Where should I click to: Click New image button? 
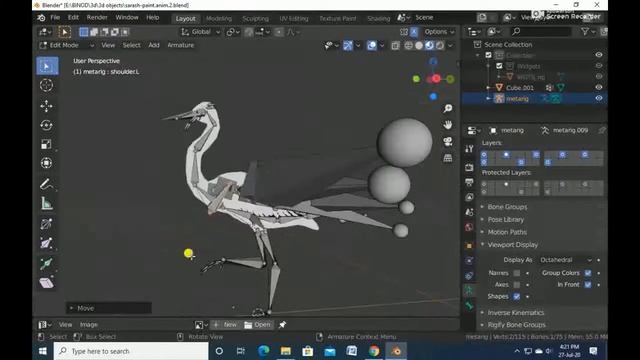coord(225,325)
